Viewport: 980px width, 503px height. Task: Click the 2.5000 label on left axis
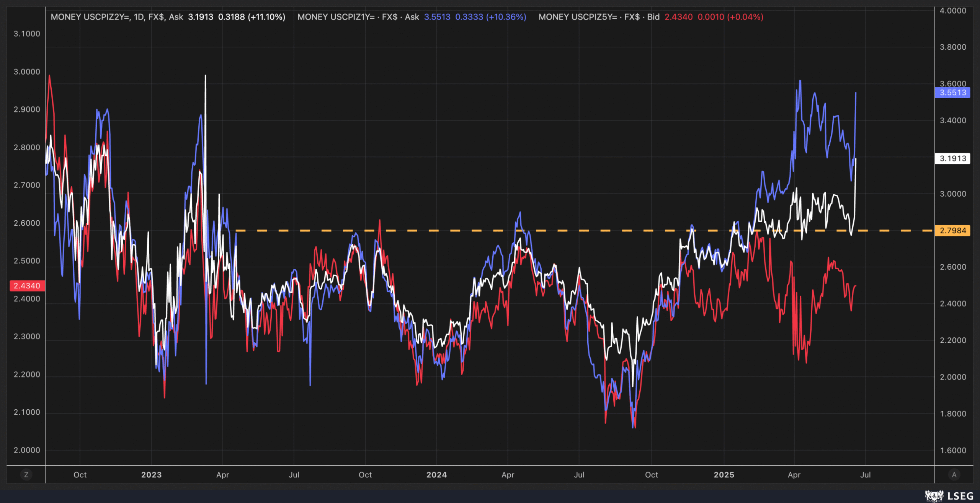(x=27, y=261)
